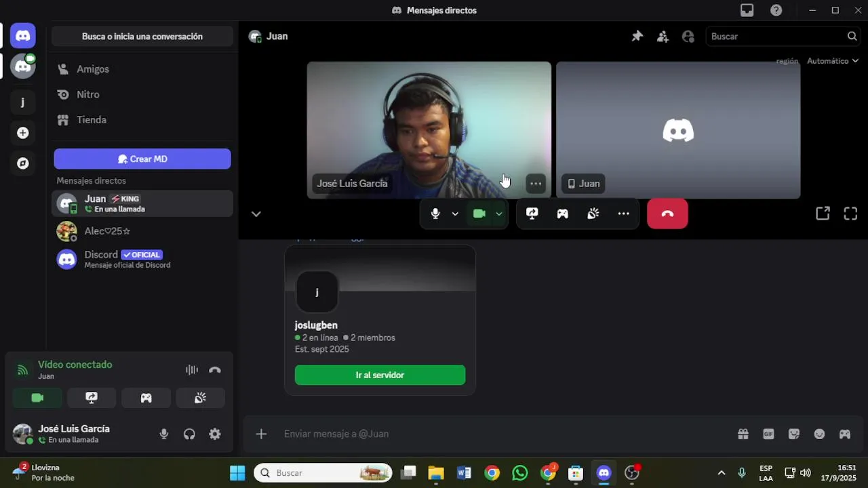Select Juan direct message
The height and width of the screenshot is (488, 868).
[142, 203]
